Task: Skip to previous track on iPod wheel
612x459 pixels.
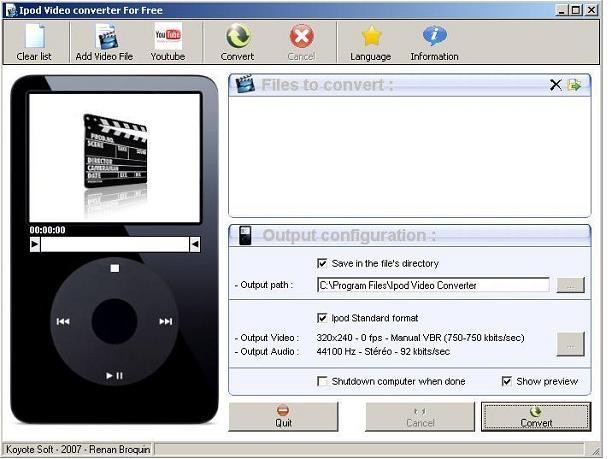Action: coord(63,321)
